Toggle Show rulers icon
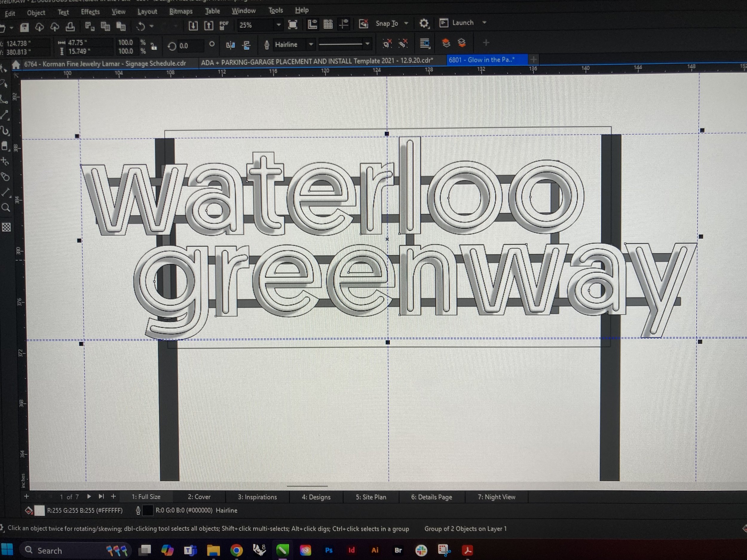747x560 pixels. pyautogui.click(x=312, y=24)
